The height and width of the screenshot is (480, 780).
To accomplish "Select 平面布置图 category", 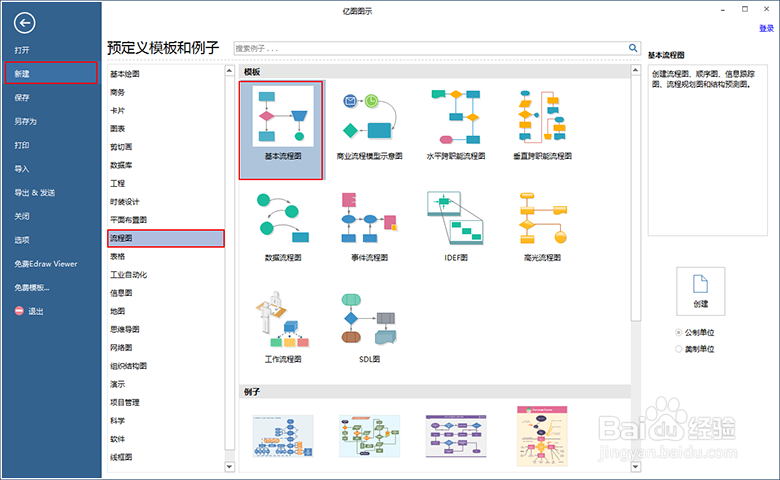I will pyautogui.click(x=128, y=220).
